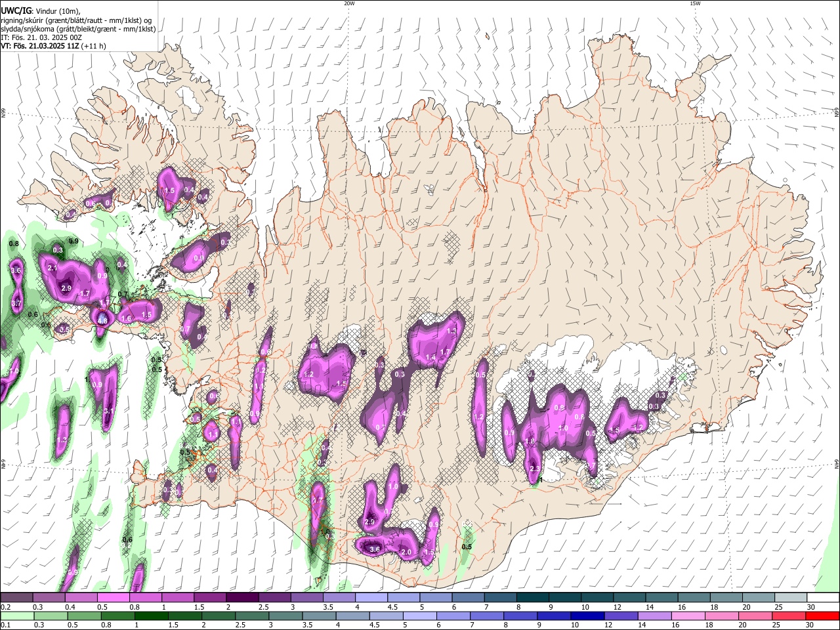840x630 pixels.
Task: Pick the gray-green 3 rain legend swatch
Action: click(x=285, y=616)
